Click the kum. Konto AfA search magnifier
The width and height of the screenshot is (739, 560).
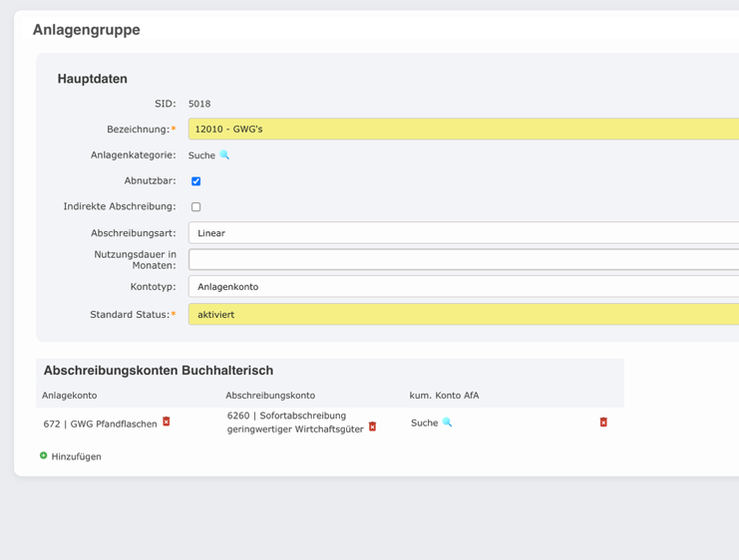tap(447, 422)
